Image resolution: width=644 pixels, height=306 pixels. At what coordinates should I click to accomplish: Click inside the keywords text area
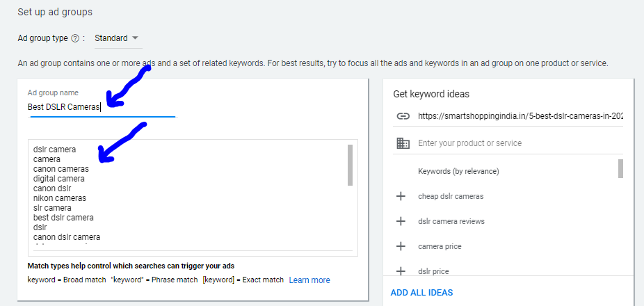tap(188, 195)
